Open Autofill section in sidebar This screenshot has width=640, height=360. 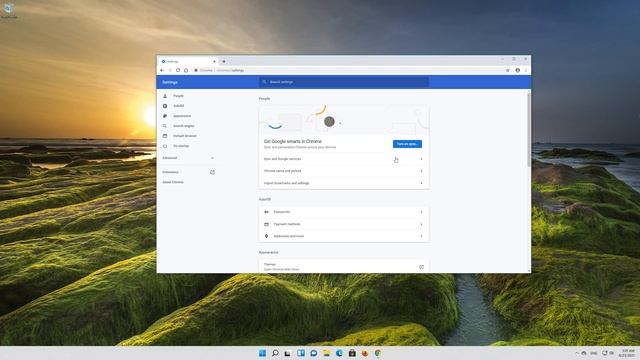[178, 106]
